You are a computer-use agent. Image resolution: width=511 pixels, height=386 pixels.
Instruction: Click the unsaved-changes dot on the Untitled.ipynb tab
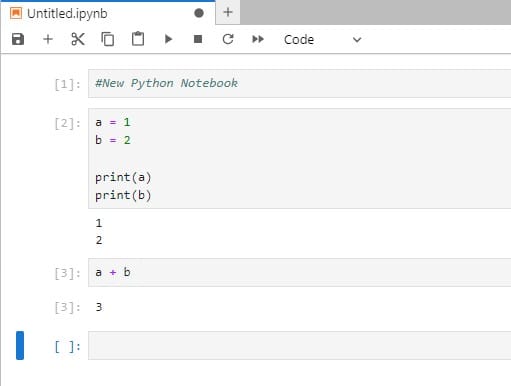pyautogui.click(x=199, y=13)
